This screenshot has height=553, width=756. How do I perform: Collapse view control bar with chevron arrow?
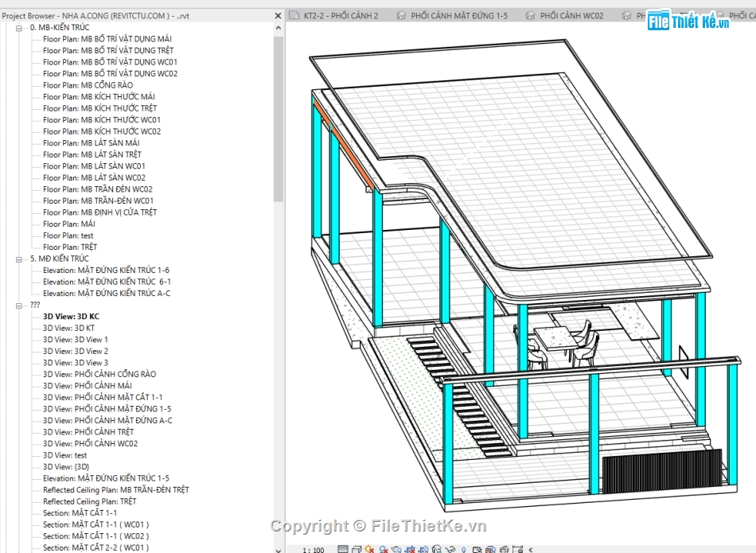click(x=530, y=550)
